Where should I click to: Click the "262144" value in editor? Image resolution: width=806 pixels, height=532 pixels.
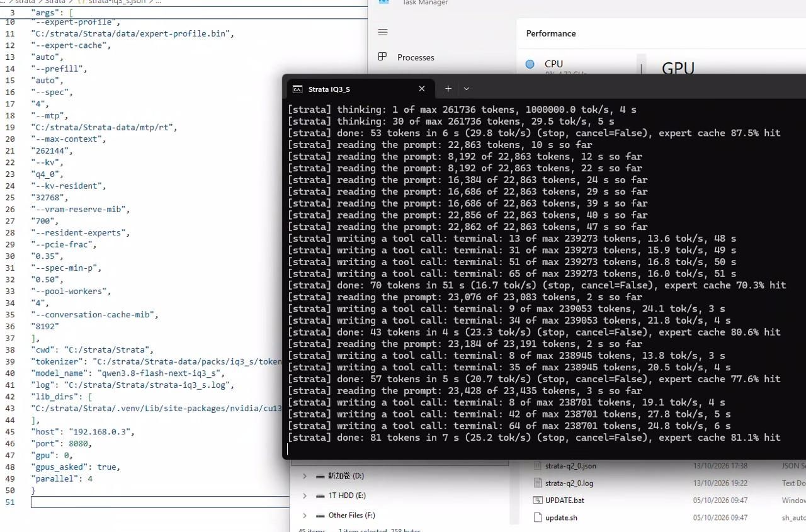pos(52,150)
